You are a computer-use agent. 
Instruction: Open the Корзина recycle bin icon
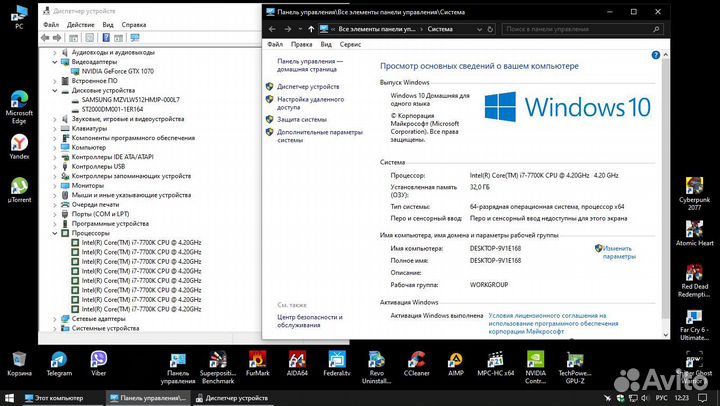[x=19, y=364]
